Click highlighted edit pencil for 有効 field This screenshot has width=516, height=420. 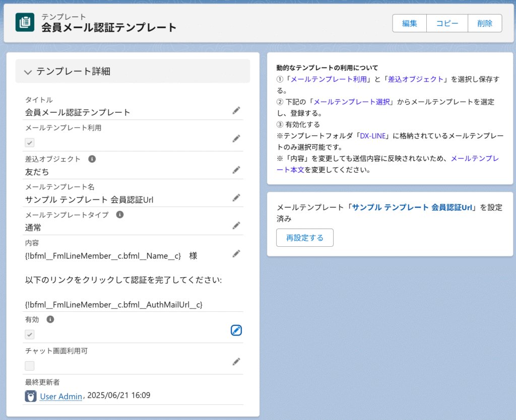[236, 330]
